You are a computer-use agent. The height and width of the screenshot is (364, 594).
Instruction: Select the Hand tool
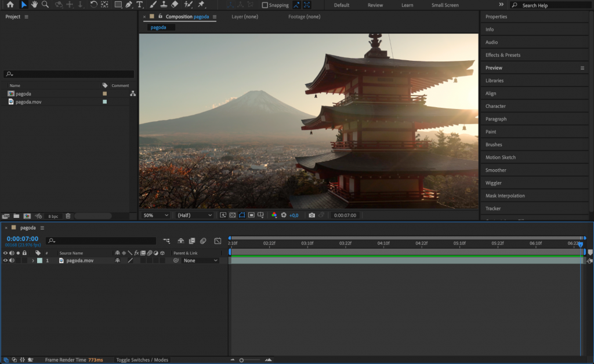35,5
